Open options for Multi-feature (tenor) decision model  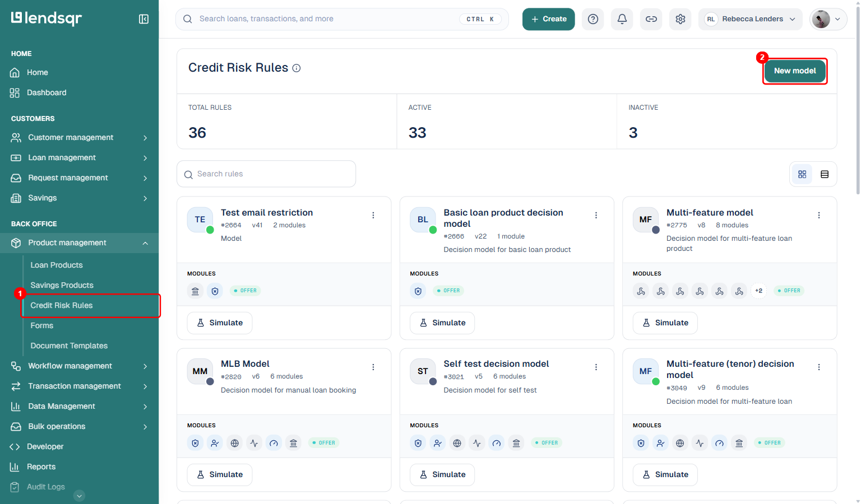(819, 367)
